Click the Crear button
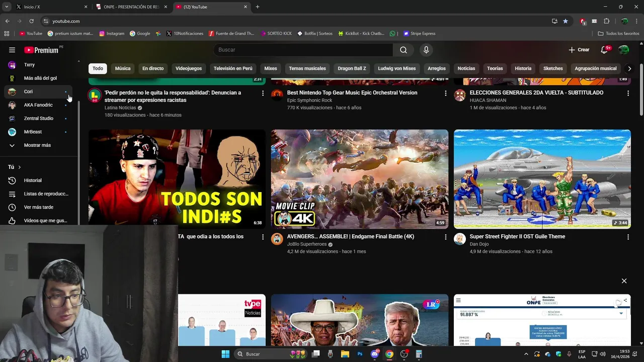This screenshot has height=362, width=644. 579,50
